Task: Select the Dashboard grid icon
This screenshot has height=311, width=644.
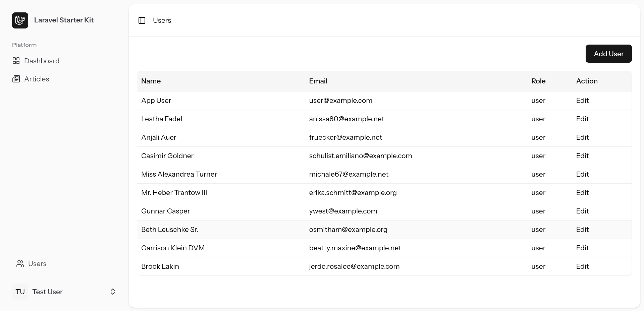Action: [x=16, y=61]
